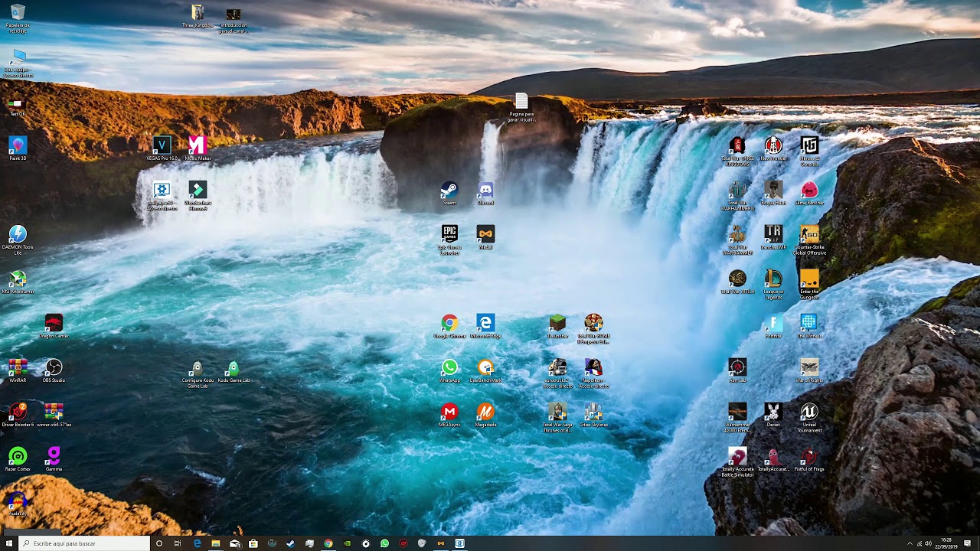This screenshot has width=980, height=551.
Task: Open Epic Games Launcher shortcut
Action: [x=449, y=240]
